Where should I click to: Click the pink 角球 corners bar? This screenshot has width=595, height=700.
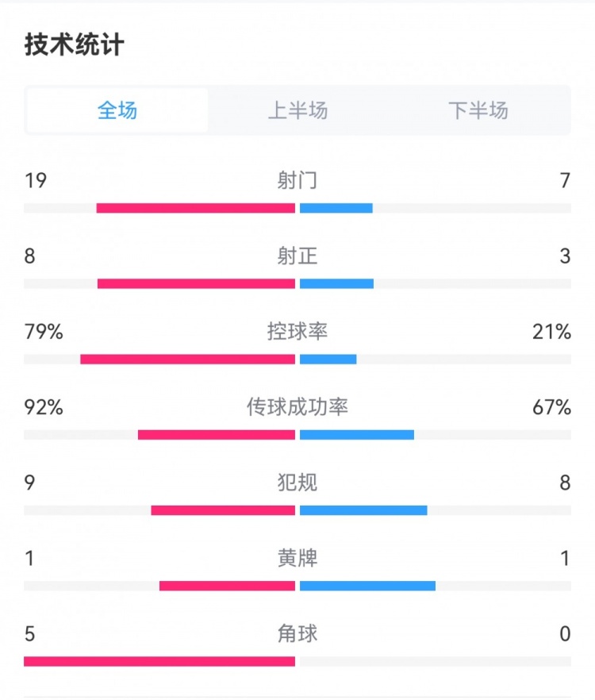click(159, 661)
